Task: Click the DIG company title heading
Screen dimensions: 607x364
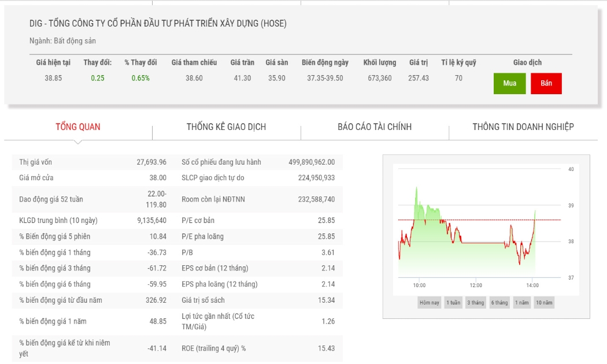Action: [158, 24]
